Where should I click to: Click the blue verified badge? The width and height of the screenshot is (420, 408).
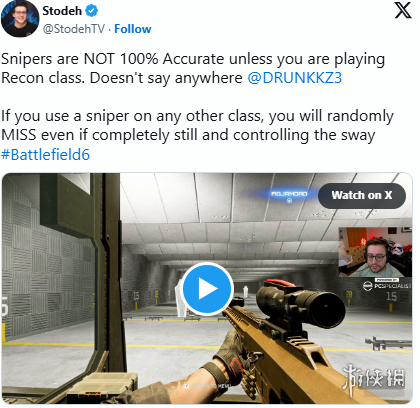92,11
